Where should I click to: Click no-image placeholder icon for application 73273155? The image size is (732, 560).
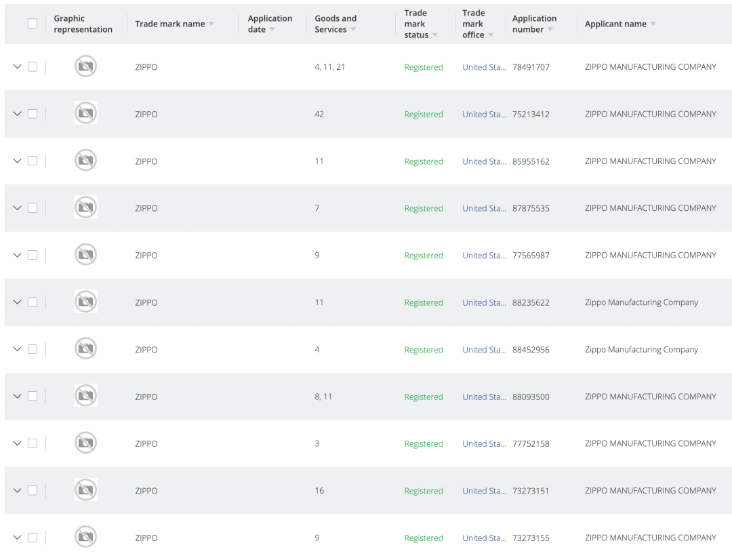pos(86,537)
